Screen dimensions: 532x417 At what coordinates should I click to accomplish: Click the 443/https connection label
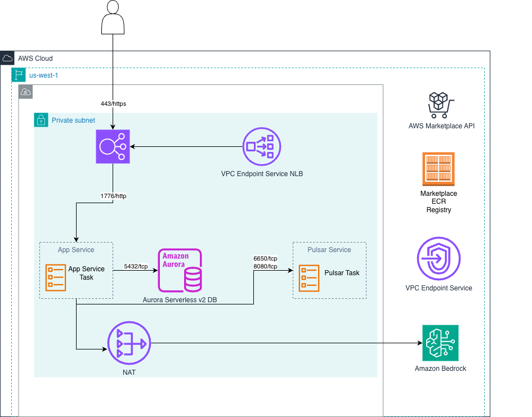(113, 104)
